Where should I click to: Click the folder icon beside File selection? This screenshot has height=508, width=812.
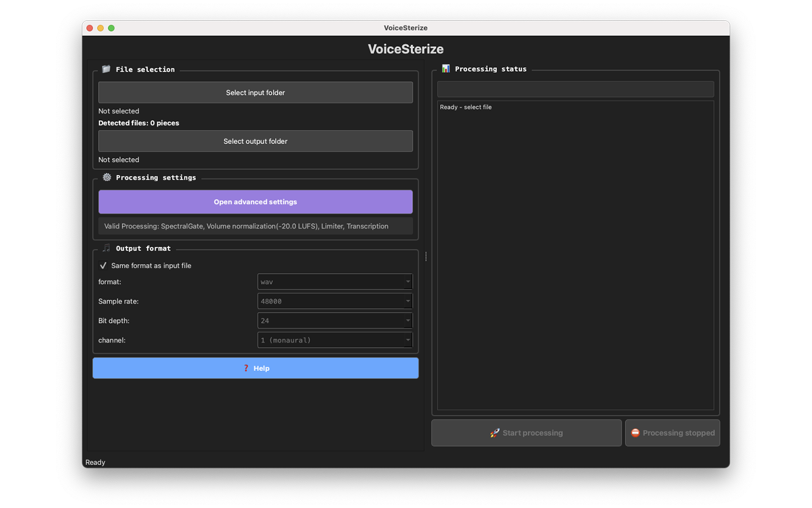106,69
